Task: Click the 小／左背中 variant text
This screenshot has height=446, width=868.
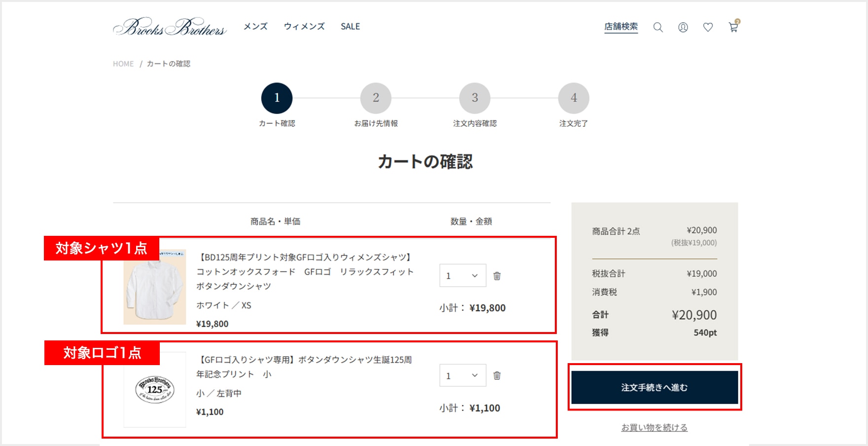Action: [219, 393]
